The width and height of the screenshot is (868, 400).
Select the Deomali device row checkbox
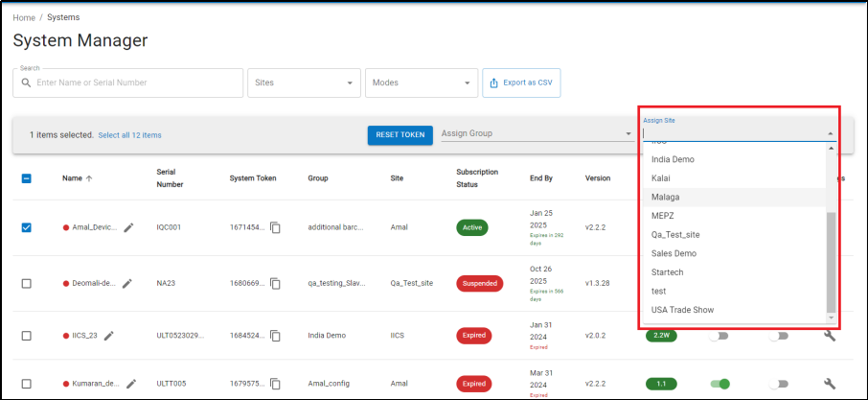[x=27, y=283]
